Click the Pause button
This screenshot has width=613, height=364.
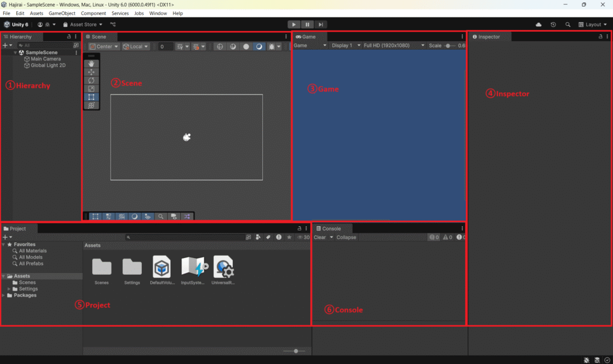point(307,24)
